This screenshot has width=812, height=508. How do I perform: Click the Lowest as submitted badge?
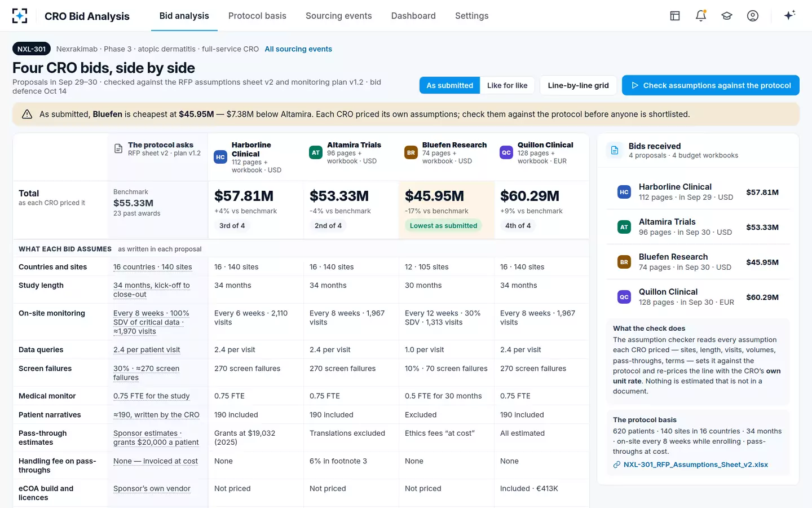tap(443, 225)
